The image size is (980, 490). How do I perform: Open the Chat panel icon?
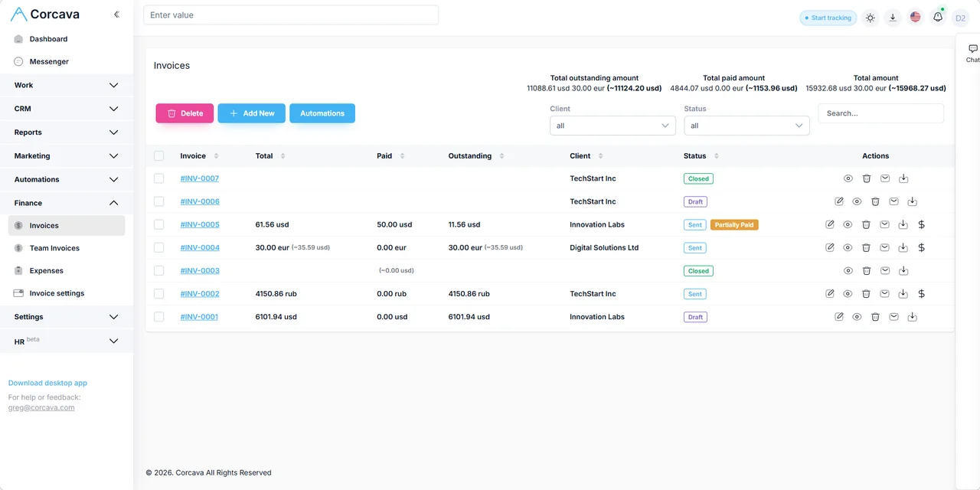click(972, 53)
